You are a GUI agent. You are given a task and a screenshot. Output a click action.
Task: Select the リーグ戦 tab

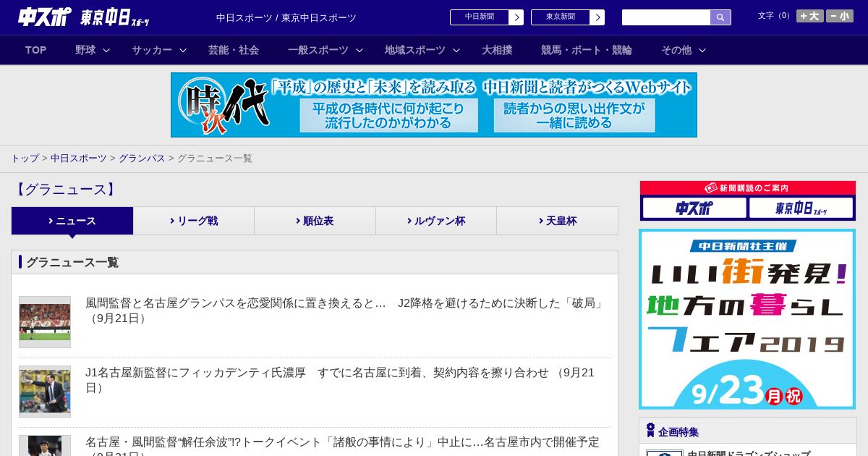click(194, 221)
